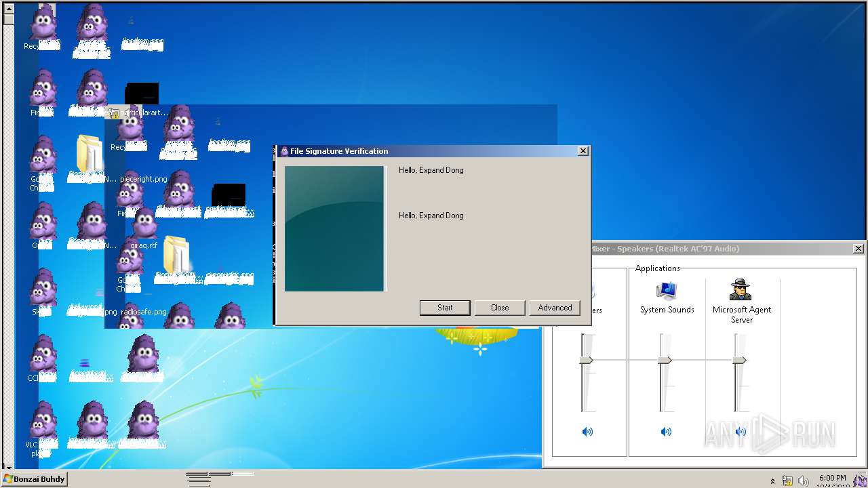Click the System Sounds icon in Volume Mixer

[667, 291]
